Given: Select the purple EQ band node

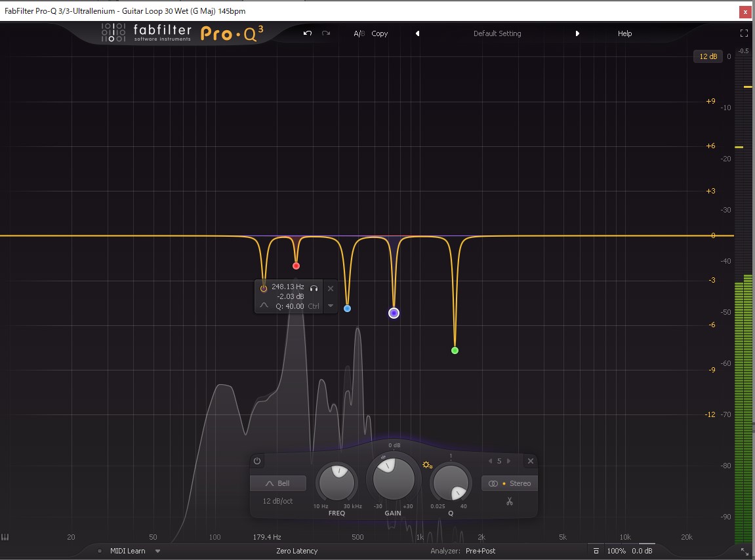Looking at the screenshot, I should coord(394,313).
